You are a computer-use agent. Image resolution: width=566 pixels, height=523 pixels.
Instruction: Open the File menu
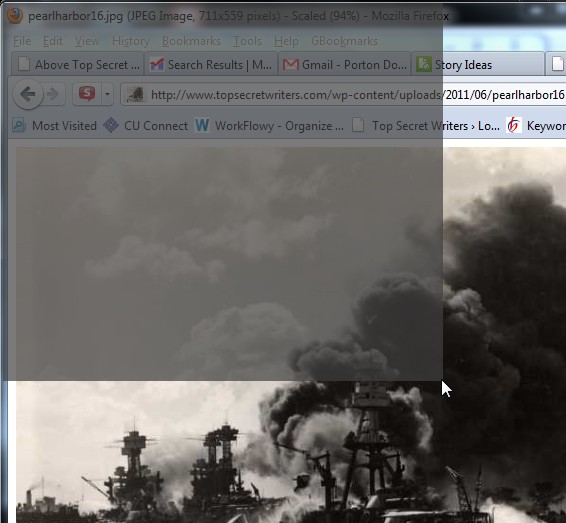tap(22, 41)
